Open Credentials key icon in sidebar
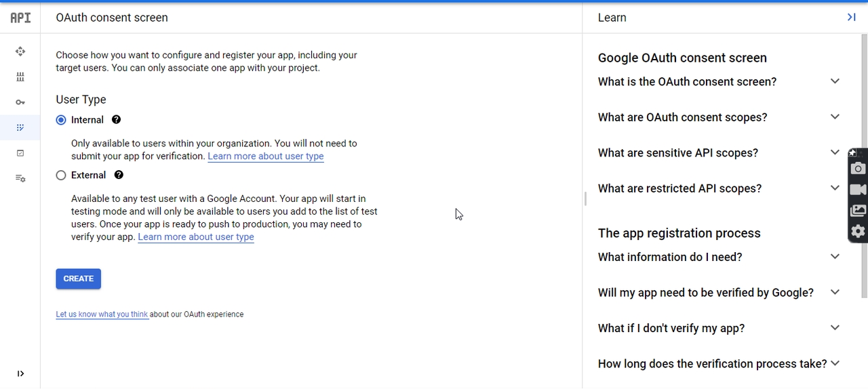Viewport: 868px width, 389px height. click(x=20, y=102)
